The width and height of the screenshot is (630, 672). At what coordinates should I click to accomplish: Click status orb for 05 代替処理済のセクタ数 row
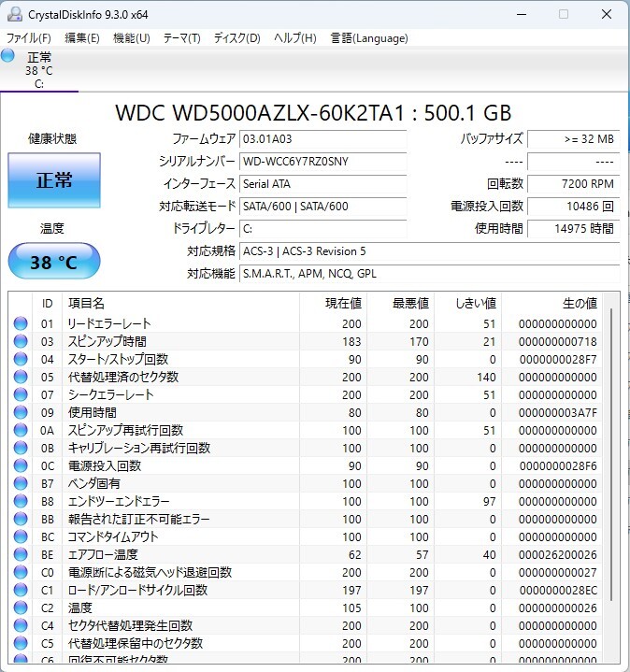click(21, 378)
